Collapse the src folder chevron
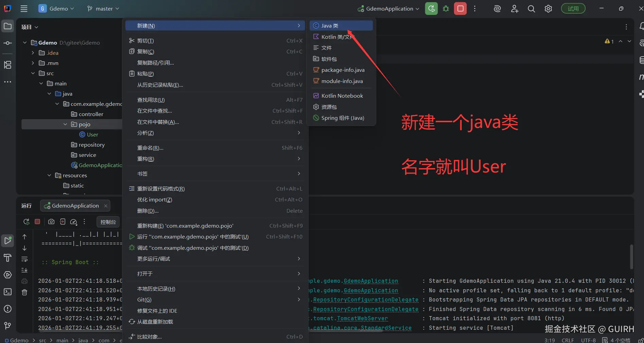Screen dimensions: 644x343 pos(33,73)
